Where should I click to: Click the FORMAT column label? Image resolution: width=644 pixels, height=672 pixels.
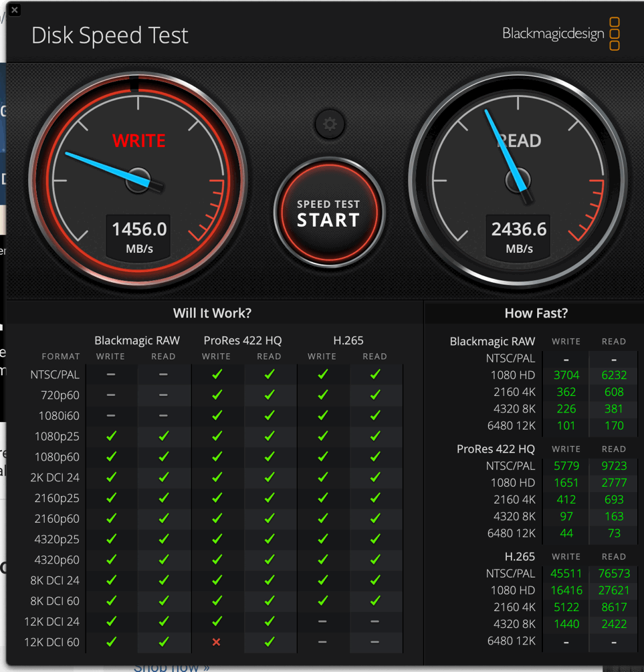pos(61,356)
